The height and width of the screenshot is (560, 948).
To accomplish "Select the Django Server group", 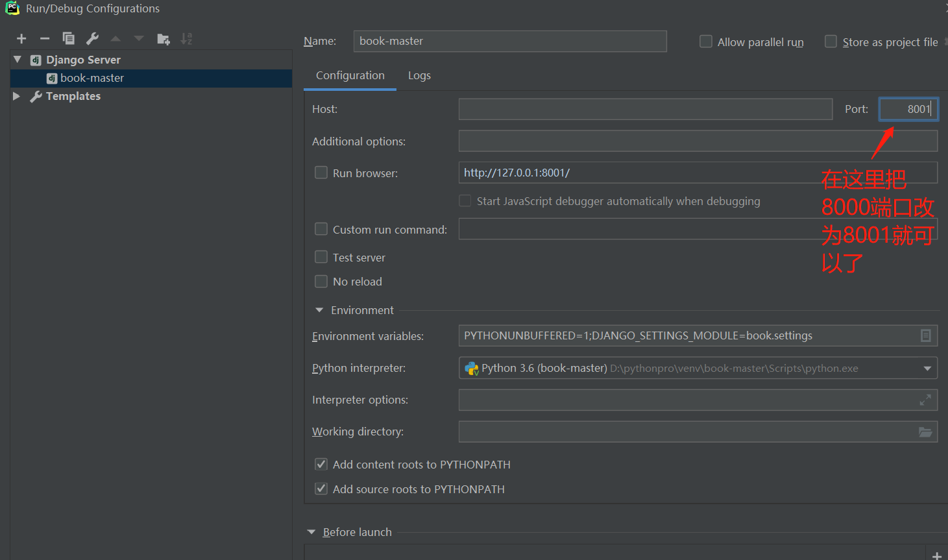I will (83, 60).
